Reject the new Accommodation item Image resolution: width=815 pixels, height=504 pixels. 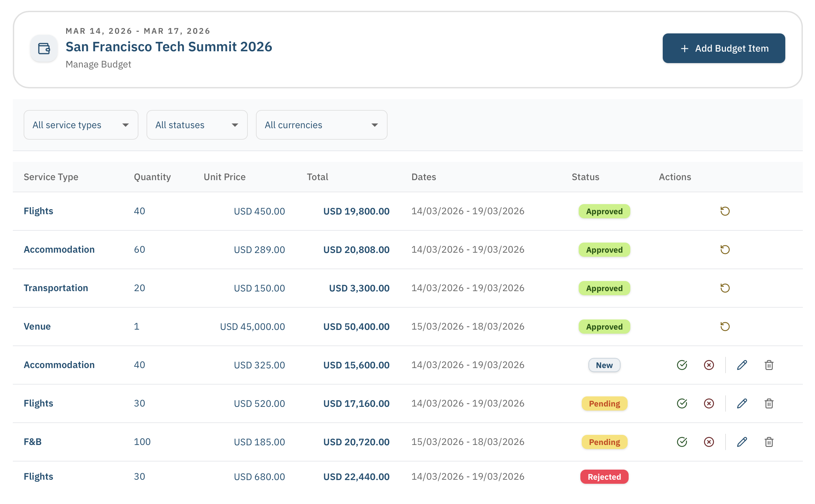point(708,365)
